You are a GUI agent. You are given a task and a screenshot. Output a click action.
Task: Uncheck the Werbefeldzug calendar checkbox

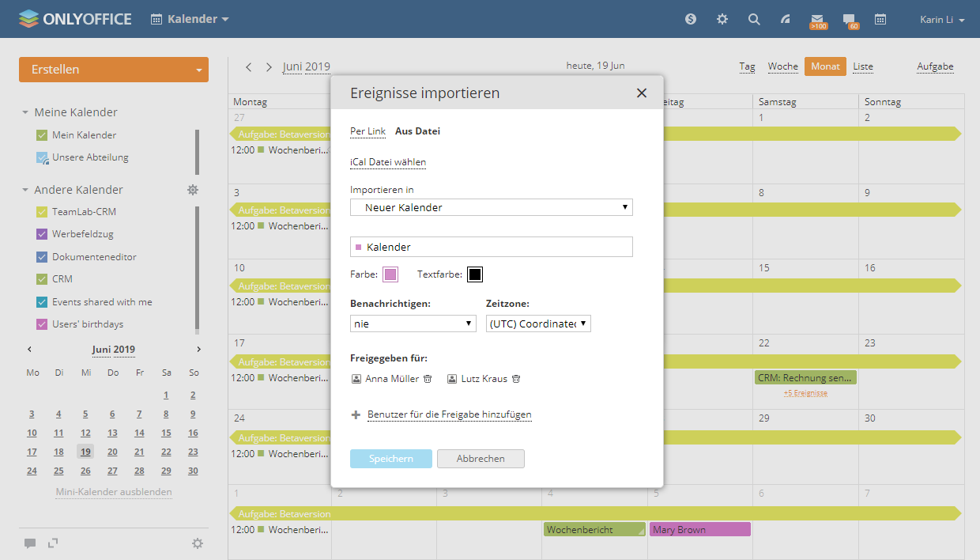[42, 234]
